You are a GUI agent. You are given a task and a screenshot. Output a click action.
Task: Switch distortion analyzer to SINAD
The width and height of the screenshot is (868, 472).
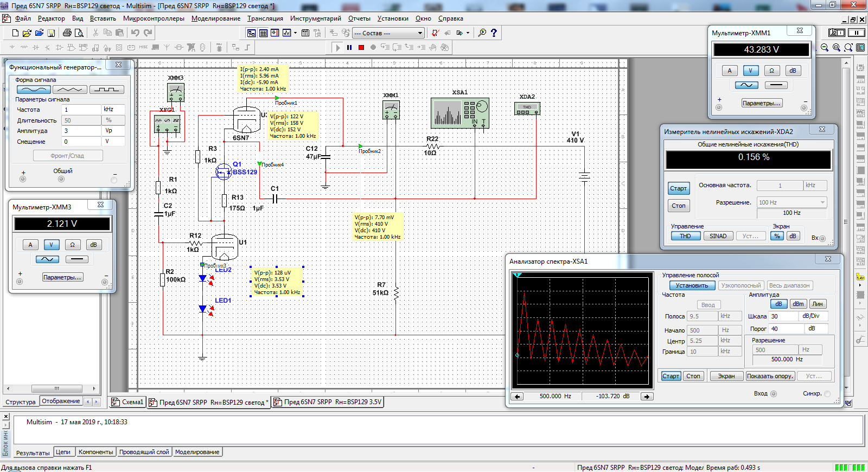tap(718, 236)
